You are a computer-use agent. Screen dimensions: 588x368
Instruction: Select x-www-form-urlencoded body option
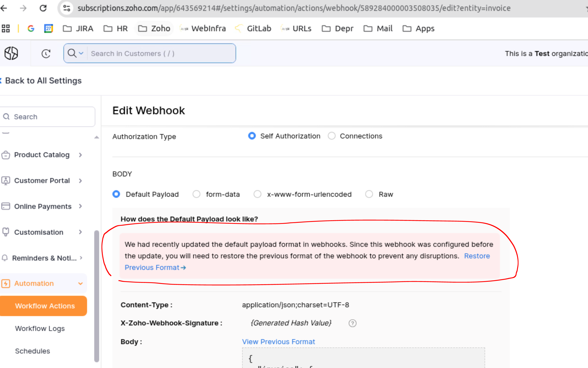[257, 194]
